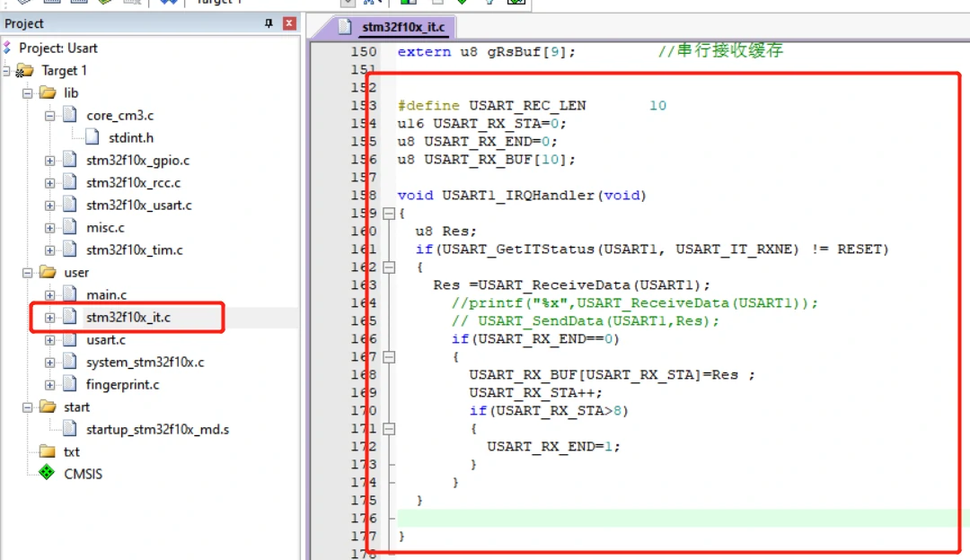Expand the main.c node
The height and width of the screenshot is (560, 970).
[49, 295]
